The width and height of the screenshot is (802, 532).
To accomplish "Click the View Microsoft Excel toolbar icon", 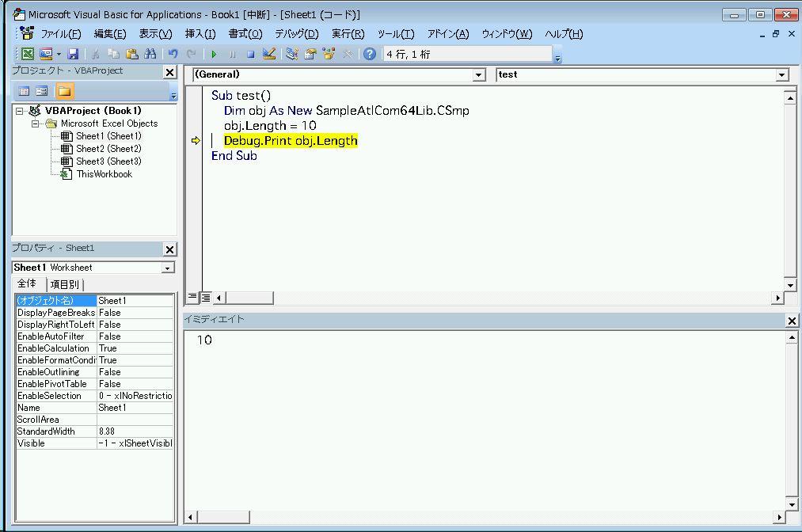I will click(28, 54).
